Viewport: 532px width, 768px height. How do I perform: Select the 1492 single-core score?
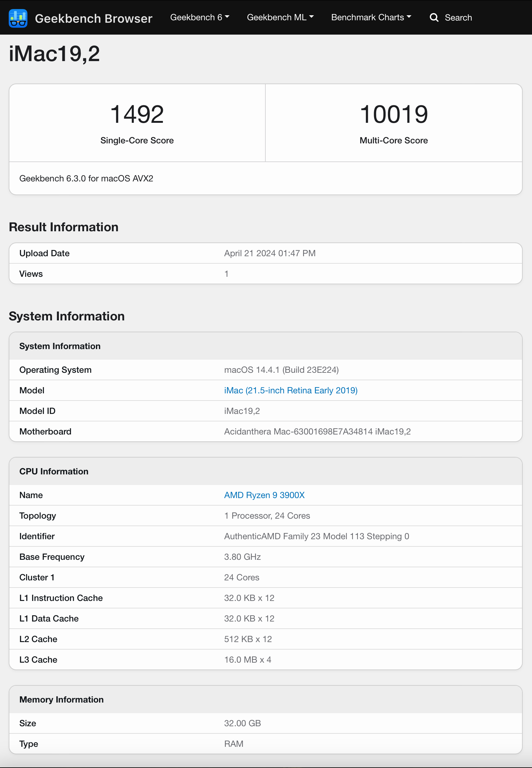click(137, 114)
